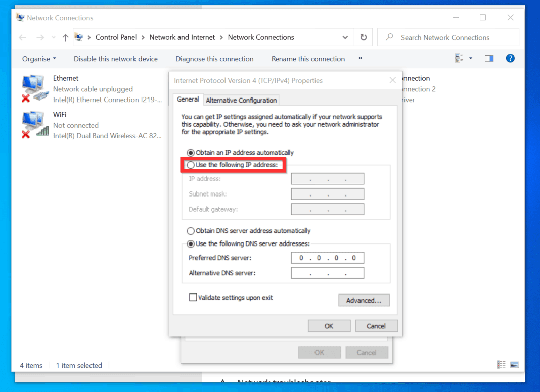Click 'Rename this connection'
The height and width of the screenshot is (392, 540).
point(308,59)
